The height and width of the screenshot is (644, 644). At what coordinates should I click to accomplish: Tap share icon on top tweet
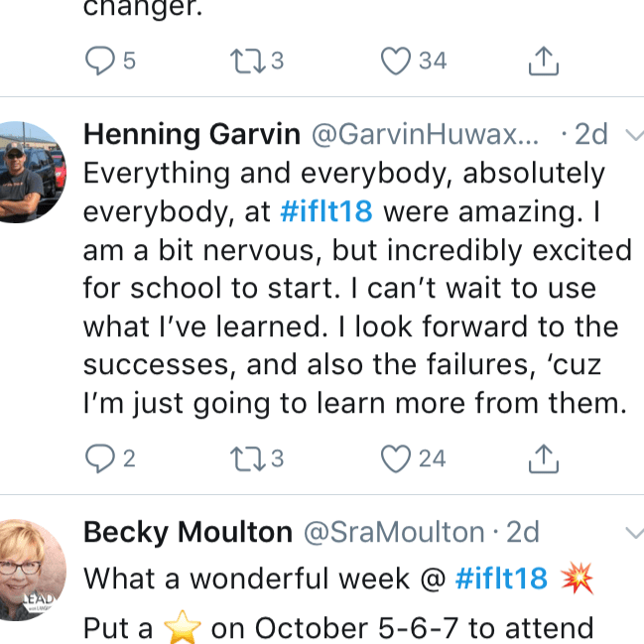(542, 61)
